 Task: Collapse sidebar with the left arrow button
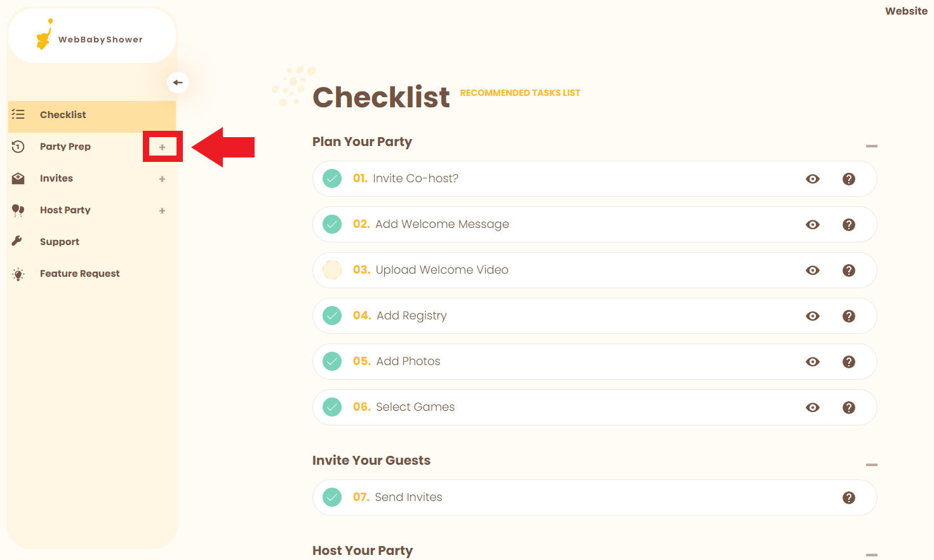point(178,83)
